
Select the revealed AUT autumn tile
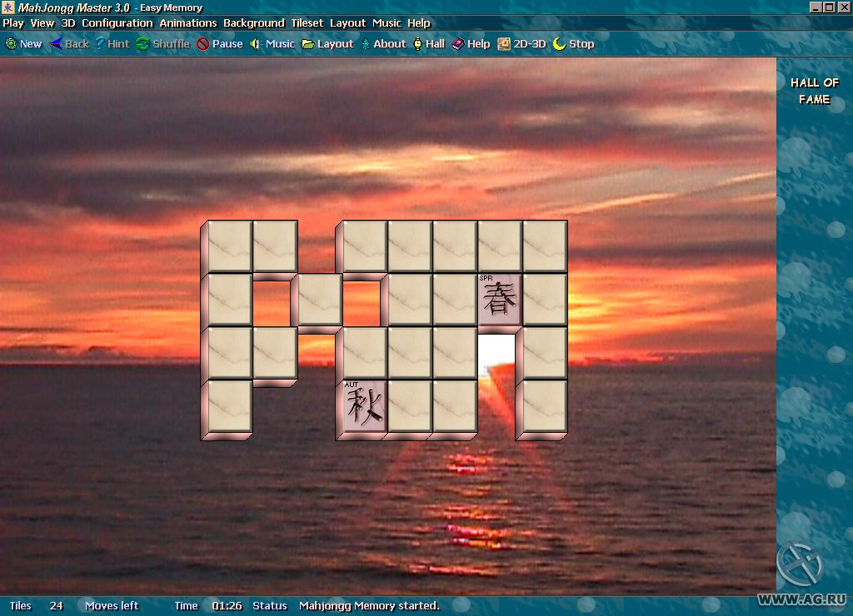(x=365, y=406)
